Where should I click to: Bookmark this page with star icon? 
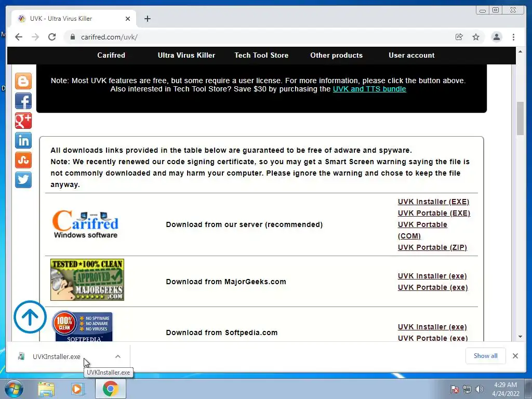(x=476, y=37)
